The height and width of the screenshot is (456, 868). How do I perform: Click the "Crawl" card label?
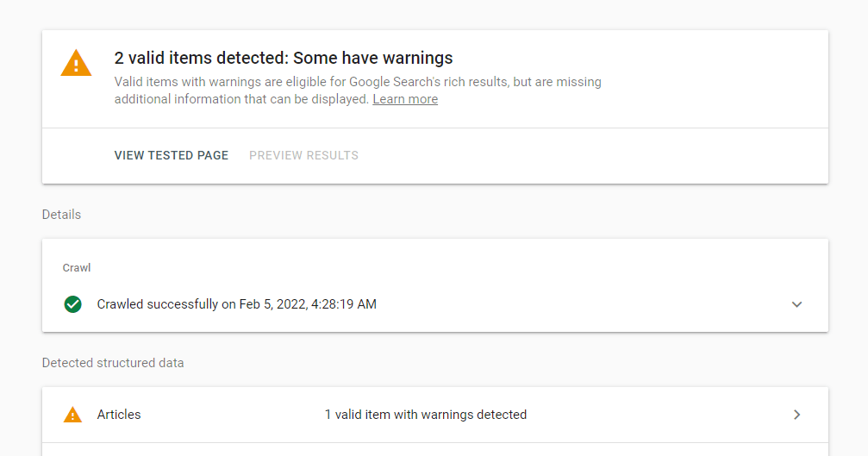(77, 268)
